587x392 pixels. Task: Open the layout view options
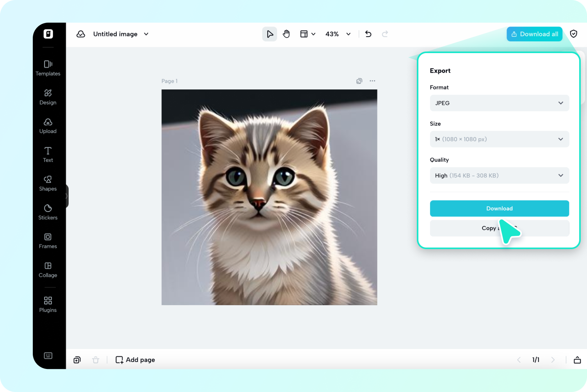click(308, 34)
